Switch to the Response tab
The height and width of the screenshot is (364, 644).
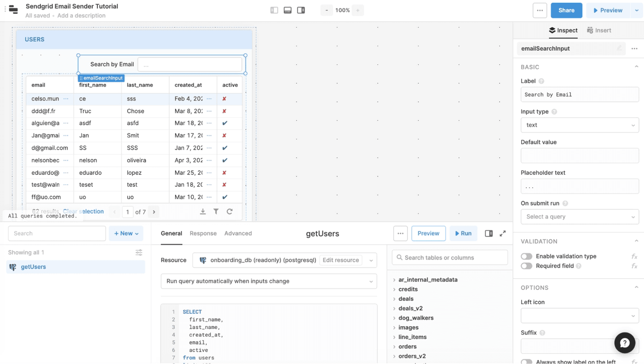click(203, 233)
